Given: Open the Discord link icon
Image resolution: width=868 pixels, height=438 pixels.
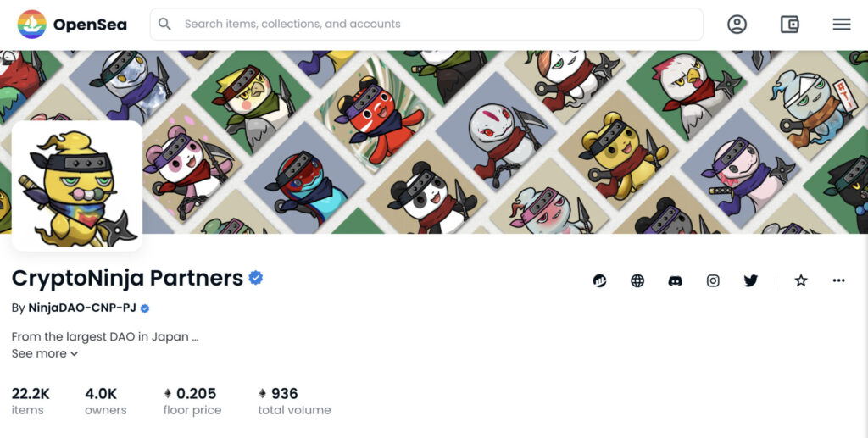Looking at the screenshot, I should tap(675, 281).
